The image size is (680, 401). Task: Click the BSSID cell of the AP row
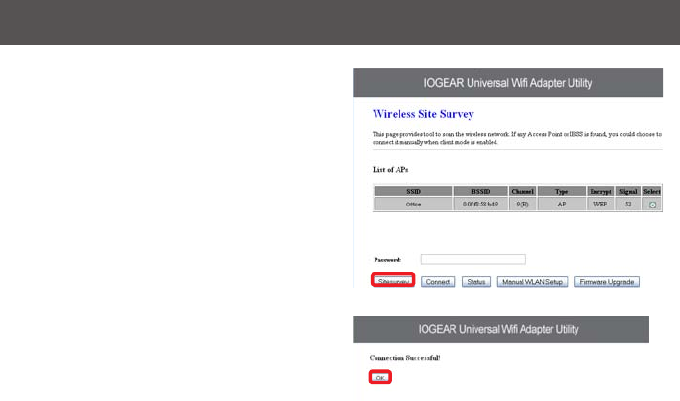481,204
